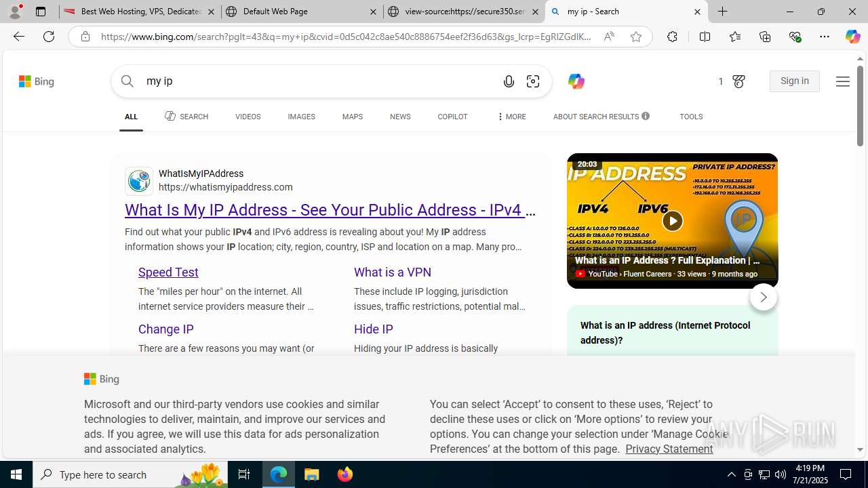Open Task View on the taskbar
This screenshot has height=488, width=868.
point(244,474)
